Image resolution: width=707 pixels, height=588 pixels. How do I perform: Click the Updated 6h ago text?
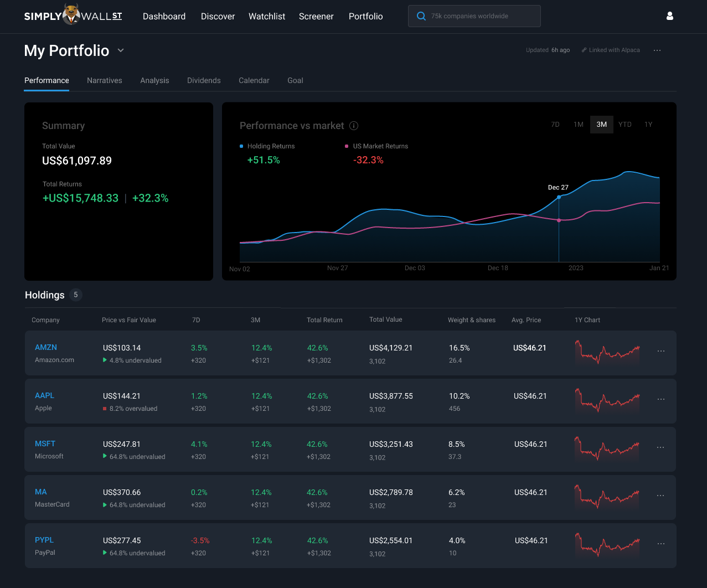tap(548, 50)
